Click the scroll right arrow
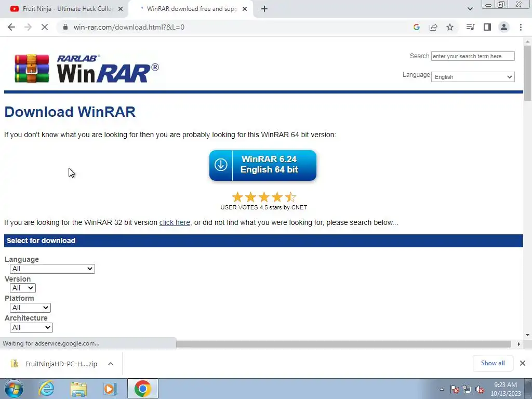Viewport: 532px width, 399px height. click(x=519, y=344)
